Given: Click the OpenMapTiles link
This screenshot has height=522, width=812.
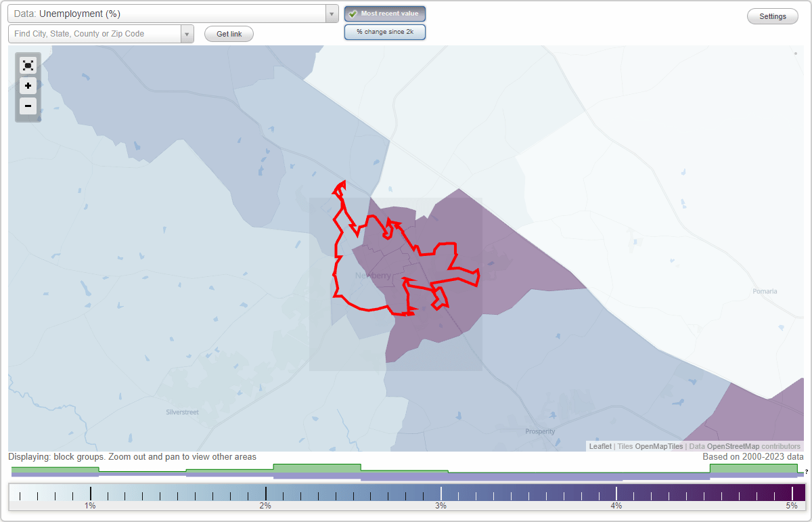Looking at the screenshot, I should coord(658,446).
